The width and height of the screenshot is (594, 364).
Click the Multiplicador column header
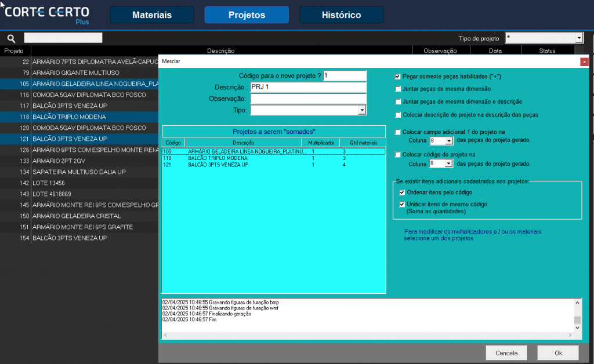pos(321,143)
